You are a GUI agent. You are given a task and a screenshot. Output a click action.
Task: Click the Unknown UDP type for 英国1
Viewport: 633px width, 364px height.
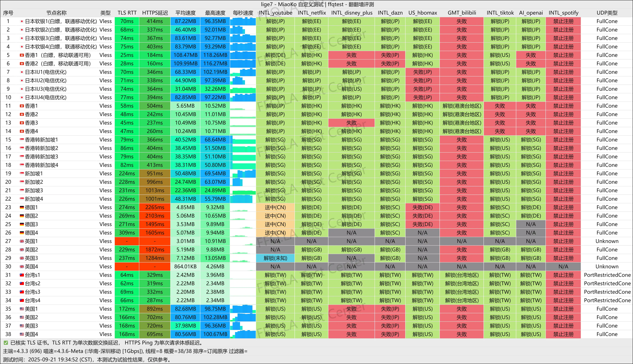(x=607, y=241)
